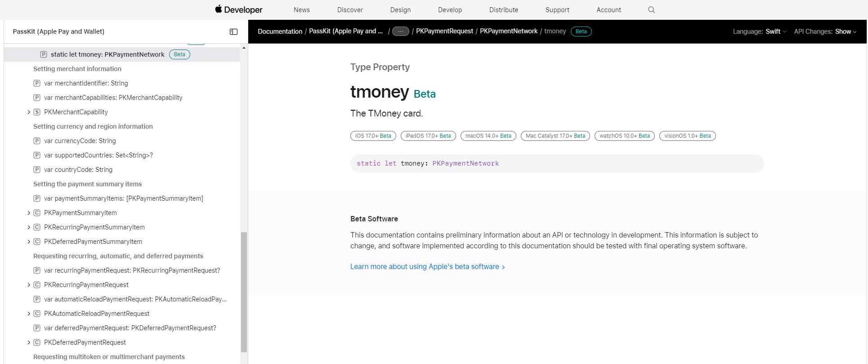
Task: Click class icon beside PKDeferredPaymentSummaryItem
Action: 37,242
